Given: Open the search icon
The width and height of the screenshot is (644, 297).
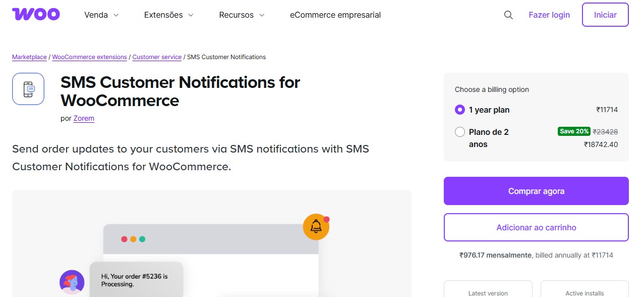Looking at the screenshot, I should (508, 15).
